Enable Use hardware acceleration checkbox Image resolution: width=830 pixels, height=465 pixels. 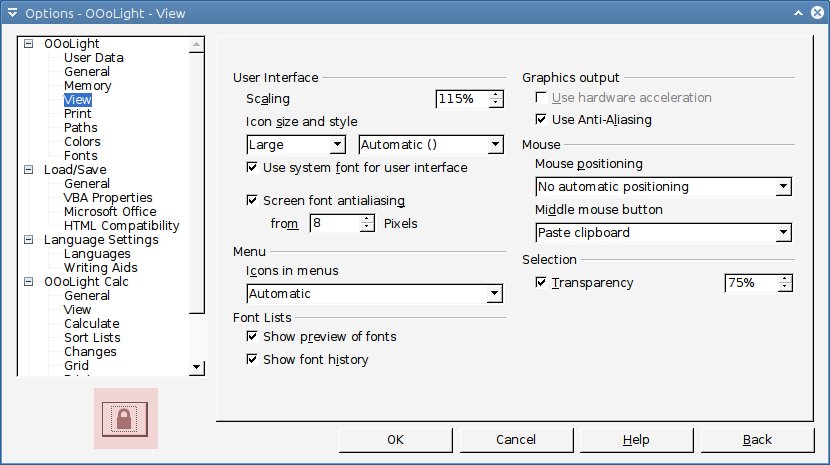[541, 97]
